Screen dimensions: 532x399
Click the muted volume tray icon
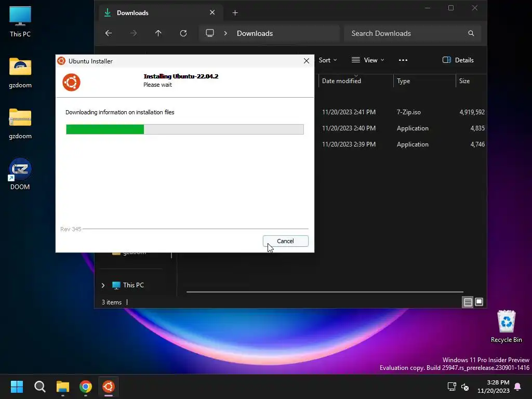(x=465, y=387)
